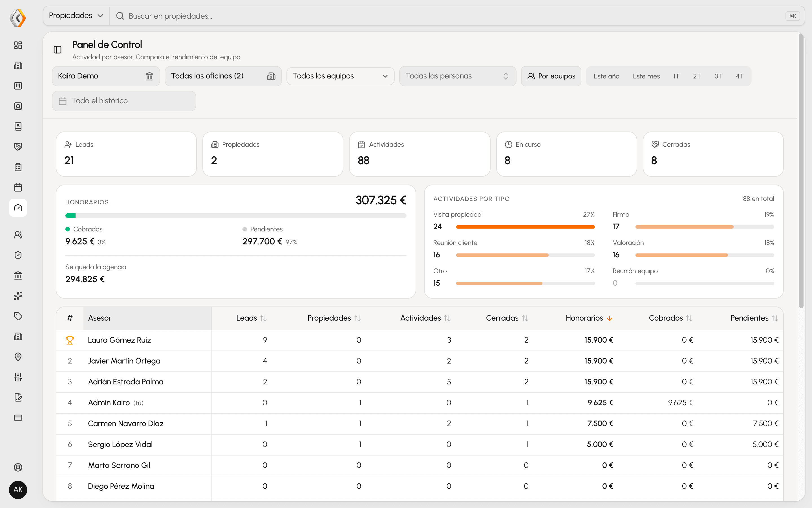This screenshot has width=812, height=508.
Task: Sort table by Actividades column
Action: (425, 318)
